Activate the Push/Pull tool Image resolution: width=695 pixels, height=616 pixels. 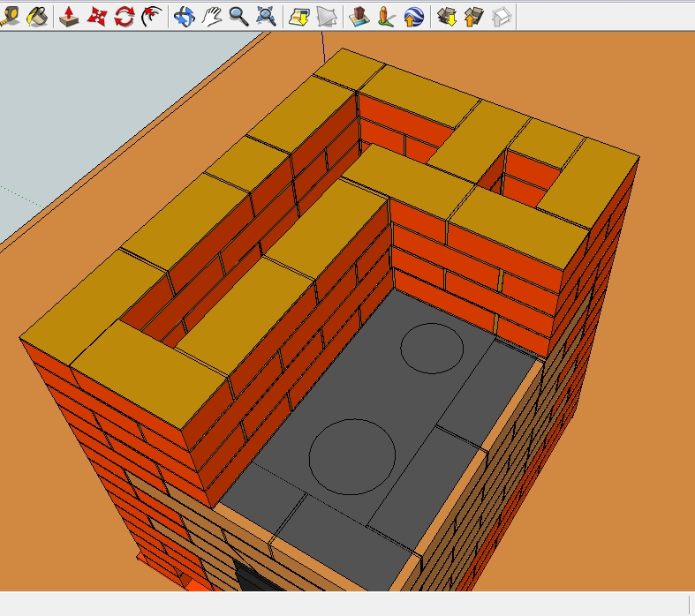68,16
